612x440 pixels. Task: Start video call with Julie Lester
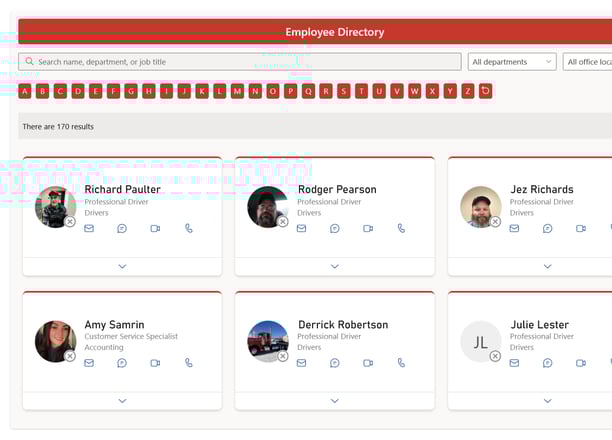[x=581, y=363]
